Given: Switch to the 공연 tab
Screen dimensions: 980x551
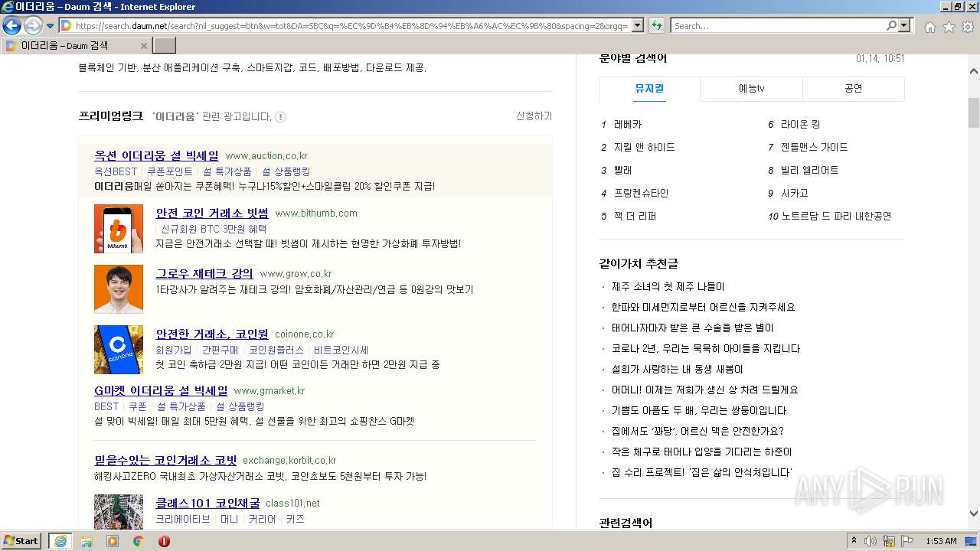Looking at the screenshot, I should (853, 89).
